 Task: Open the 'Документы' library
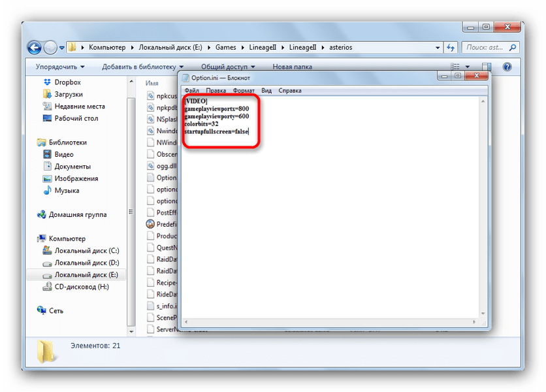click(67, 167)
